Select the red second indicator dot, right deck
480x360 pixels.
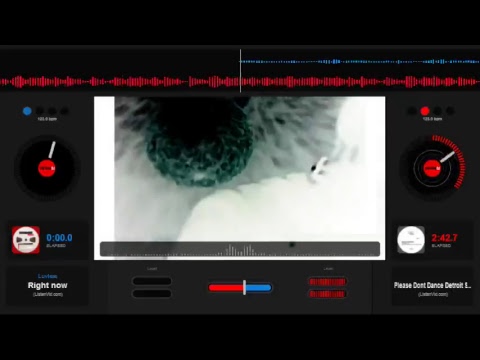coord(425,111)
